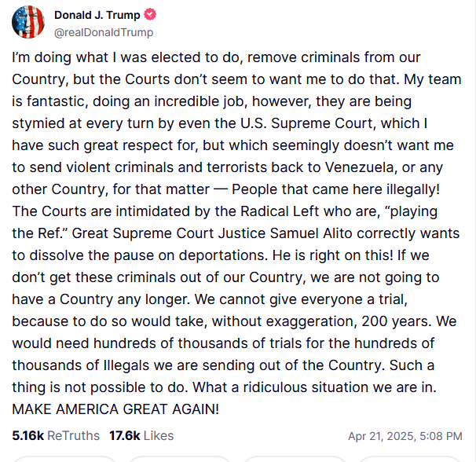Visit the @realDonaldTrump handle link
Image resolution: width=476 pixels, height=462 pixels.
pos(104,32)
